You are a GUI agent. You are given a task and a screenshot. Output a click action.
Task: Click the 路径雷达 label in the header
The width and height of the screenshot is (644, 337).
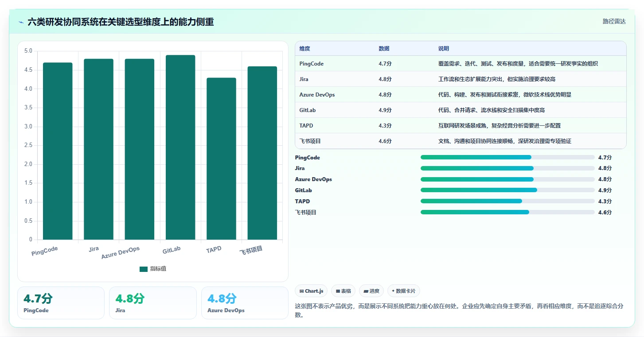[x=614, y=21]
